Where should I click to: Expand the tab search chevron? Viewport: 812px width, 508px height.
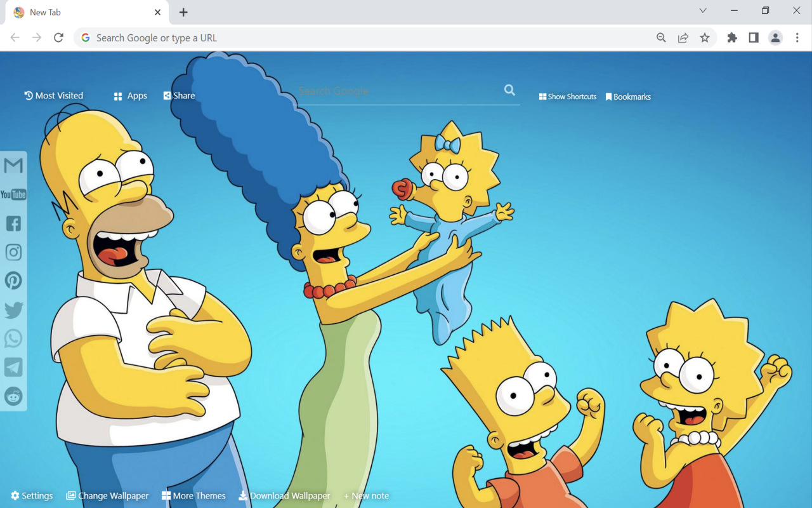703,11
